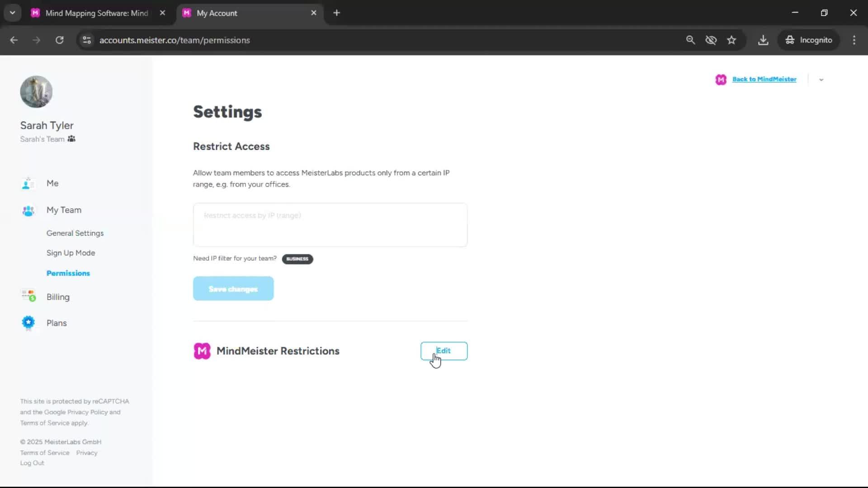The height and width of the screenshot is (488, 868).
Task: Open Sign Up Mode settings
Action: [x=71, y=253]
